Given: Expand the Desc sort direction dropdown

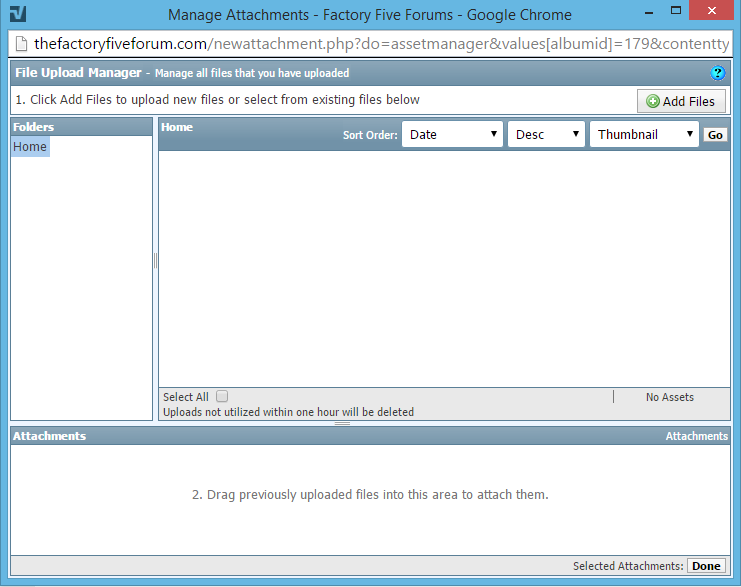Looking at the screenshot, I should click(546, 135).
